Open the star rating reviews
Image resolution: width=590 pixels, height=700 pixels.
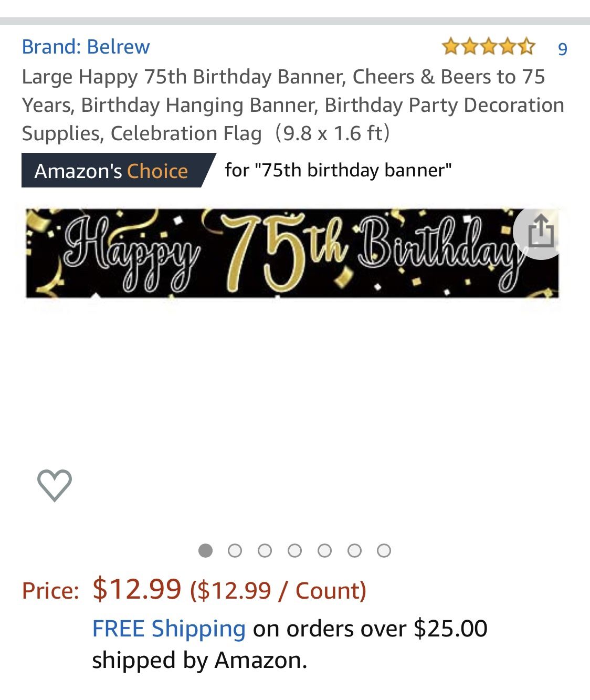click(x=488, y=47)
